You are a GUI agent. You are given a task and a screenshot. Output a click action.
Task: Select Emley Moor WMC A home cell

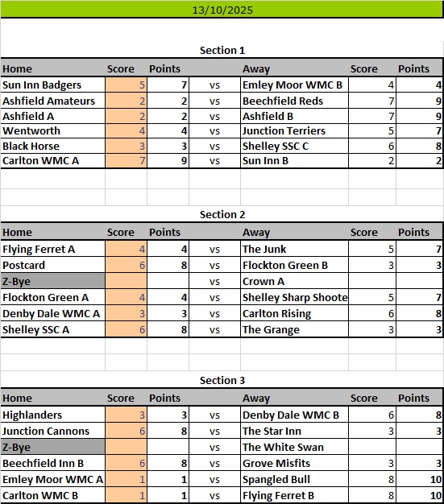point(52,479)
